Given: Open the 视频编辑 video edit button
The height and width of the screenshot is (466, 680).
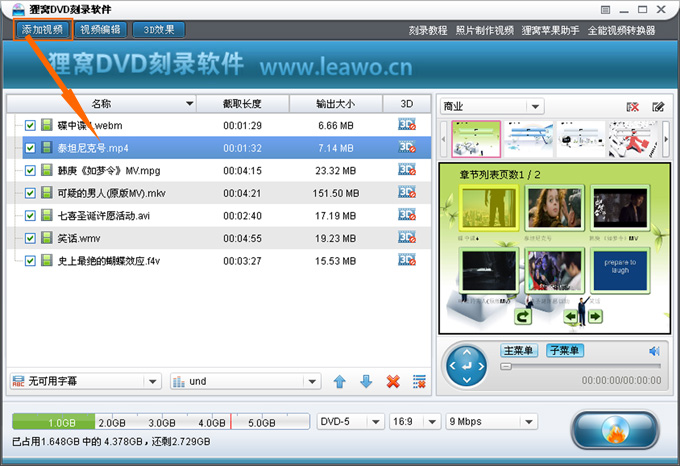Looking at the screenshot, I should [101, 29].
